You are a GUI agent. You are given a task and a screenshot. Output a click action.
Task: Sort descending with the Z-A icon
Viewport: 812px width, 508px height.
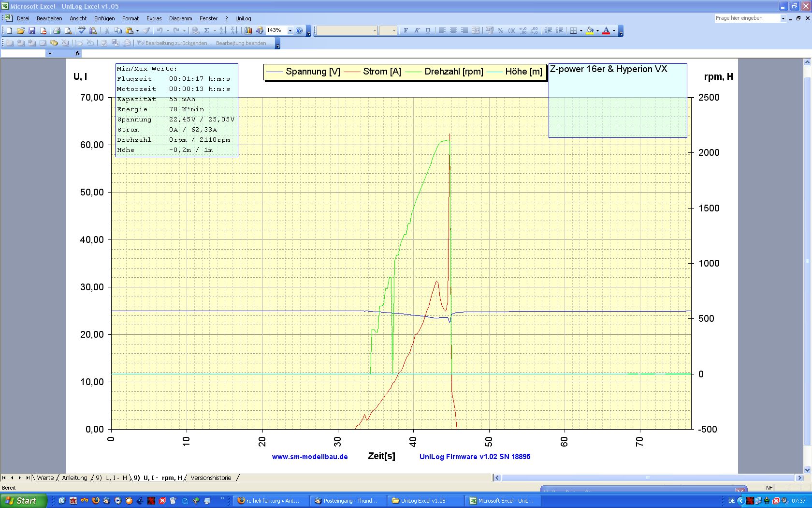point(234,30)
